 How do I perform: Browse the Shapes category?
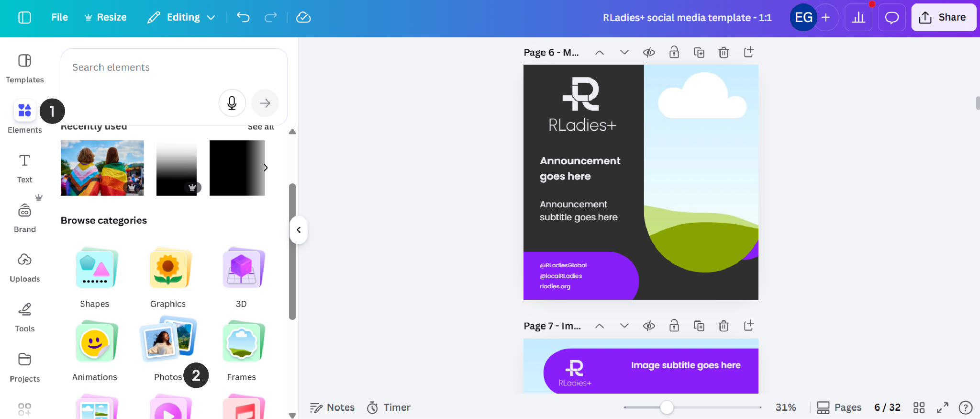tap(95, 278)
